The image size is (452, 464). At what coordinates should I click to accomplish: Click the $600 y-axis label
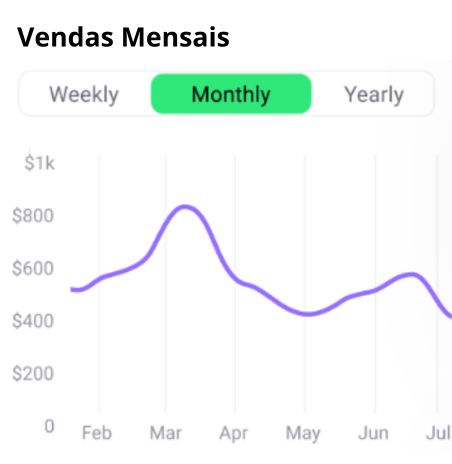click(33, 268)
